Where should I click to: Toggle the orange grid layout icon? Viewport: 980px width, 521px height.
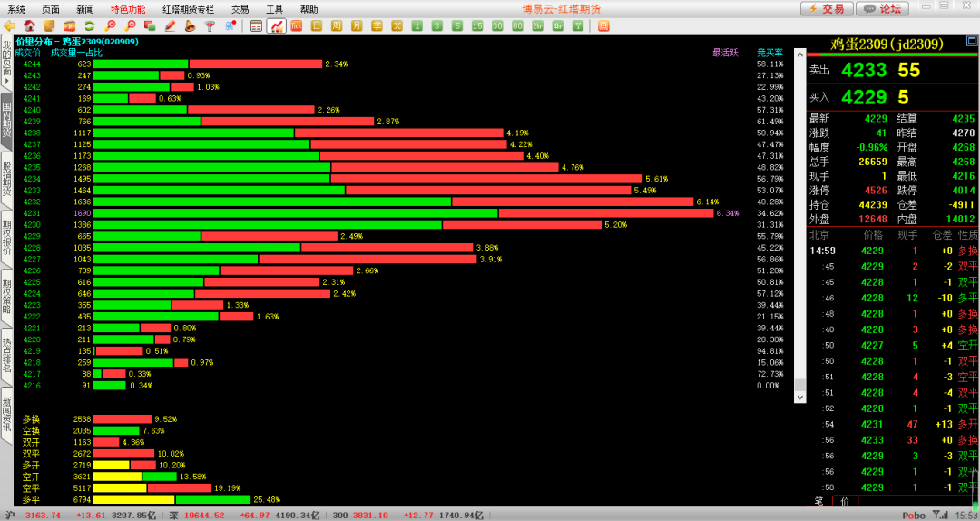click(x=603, y=25)
